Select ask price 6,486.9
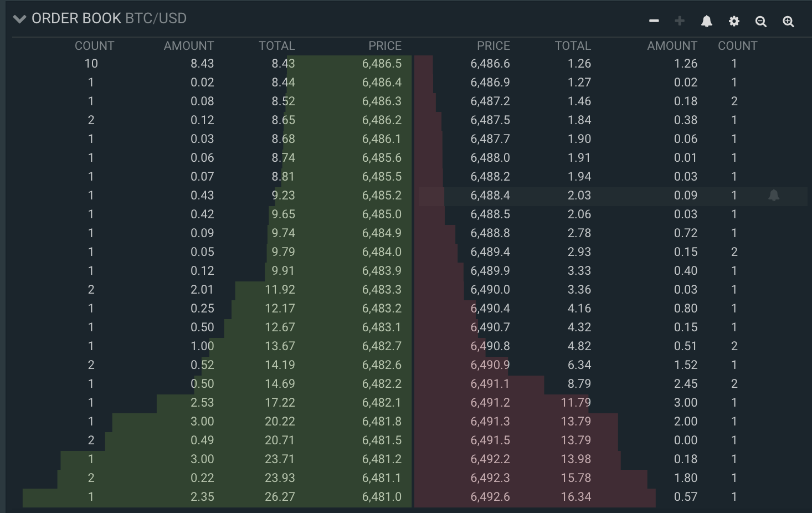 click(490, 83)
